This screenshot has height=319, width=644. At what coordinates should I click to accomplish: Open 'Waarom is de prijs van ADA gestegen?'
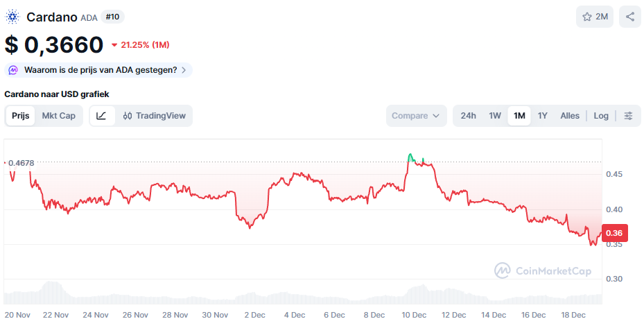coord(100,70)
